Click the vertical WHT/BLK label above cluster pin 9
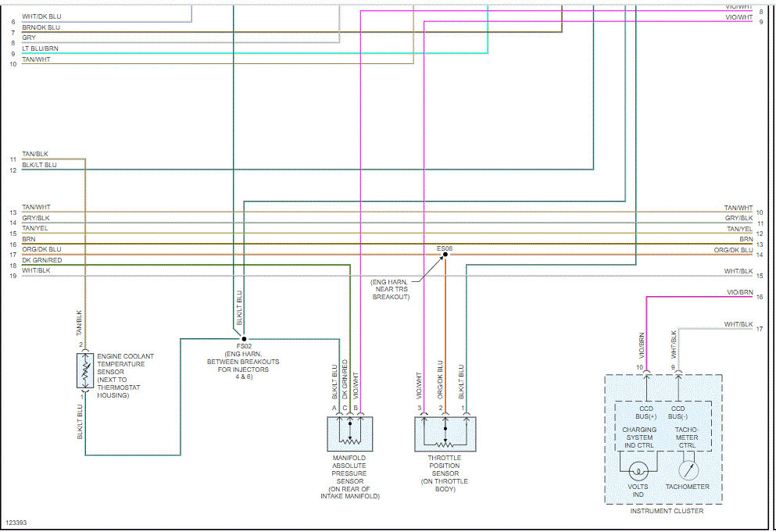 pos(674,345)
